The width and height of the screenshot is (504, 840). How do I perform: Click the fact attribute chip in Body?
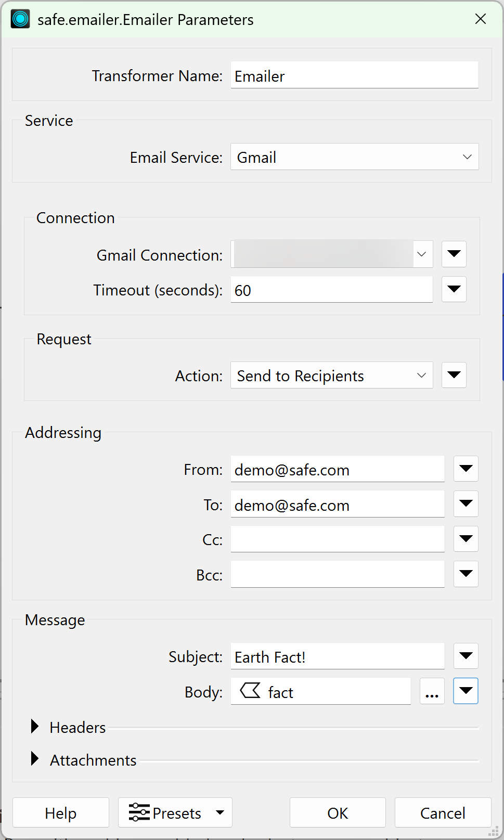pyautogui.click(x=280, y=692)
